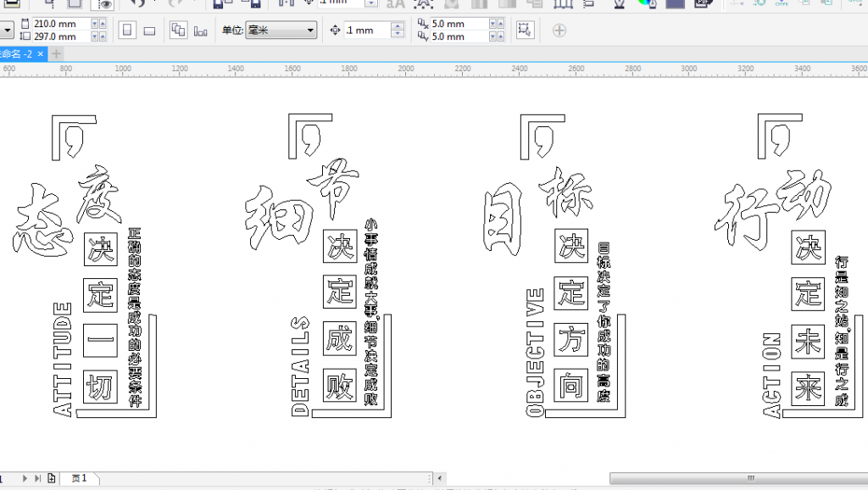The width and height of the screenshot is (868, 490).
Task: Jump to last page arrow
Action: pyautogui.click(x=37, y=478)
